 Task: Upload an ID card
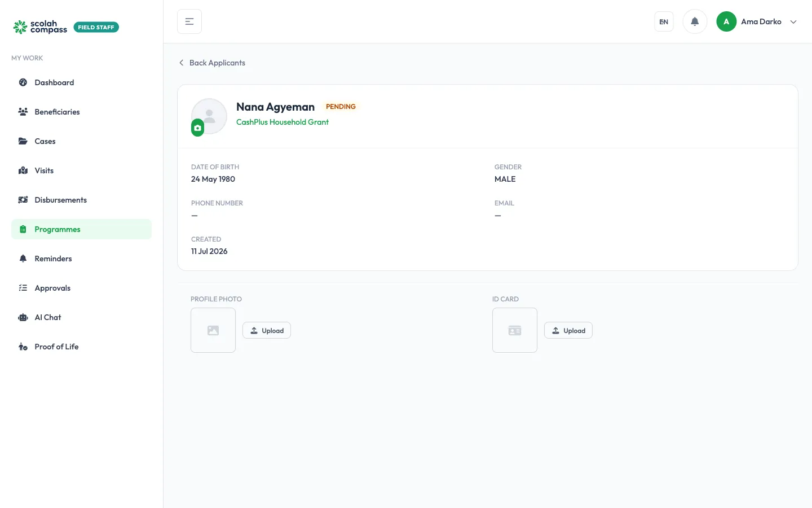[568, 330]
